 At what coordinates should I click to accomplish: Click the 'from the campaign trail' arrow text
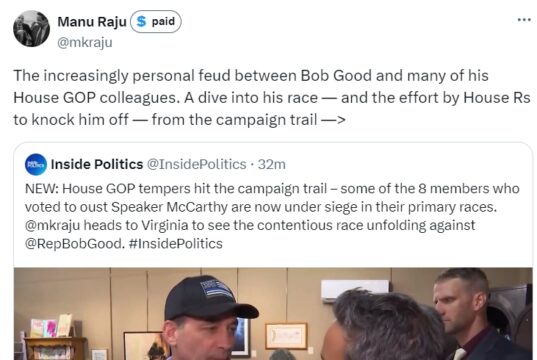point(248,120)
